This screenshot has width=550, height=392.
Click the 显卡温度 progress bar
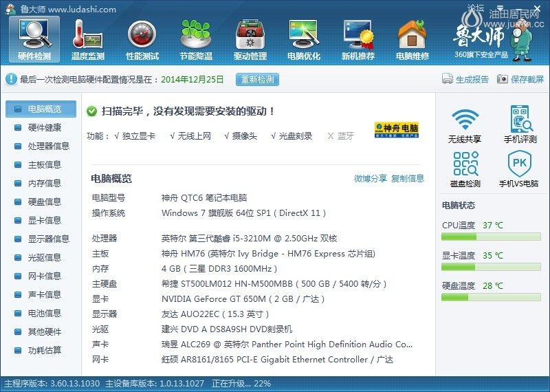[x=491, y=267]
